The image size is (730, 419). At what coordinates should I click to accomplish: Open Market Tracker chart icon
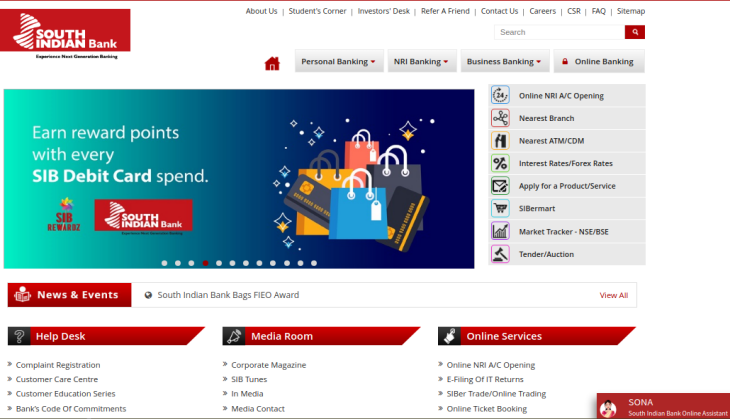click(x=500, y=231)
